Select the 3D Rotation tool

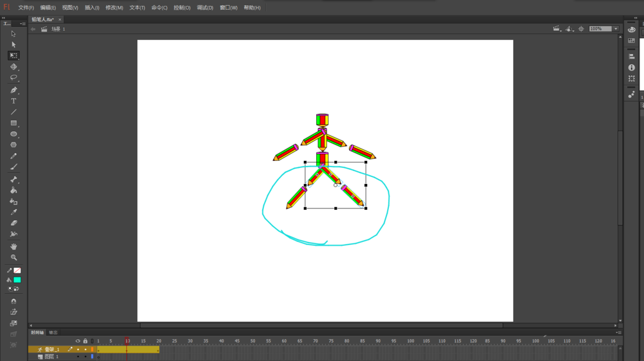tap(14, 66)
